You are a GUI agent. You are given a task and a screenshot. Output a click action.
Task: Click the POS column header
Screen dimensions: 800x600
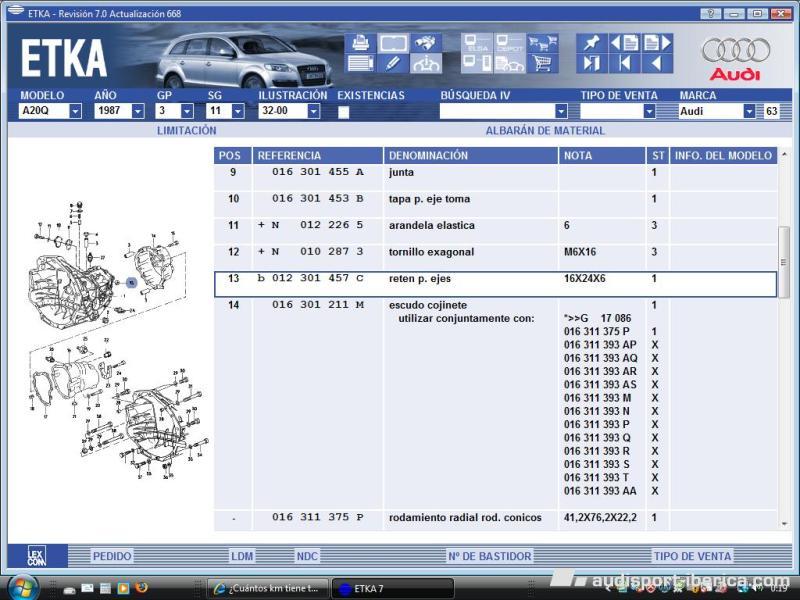coord(233,156)
